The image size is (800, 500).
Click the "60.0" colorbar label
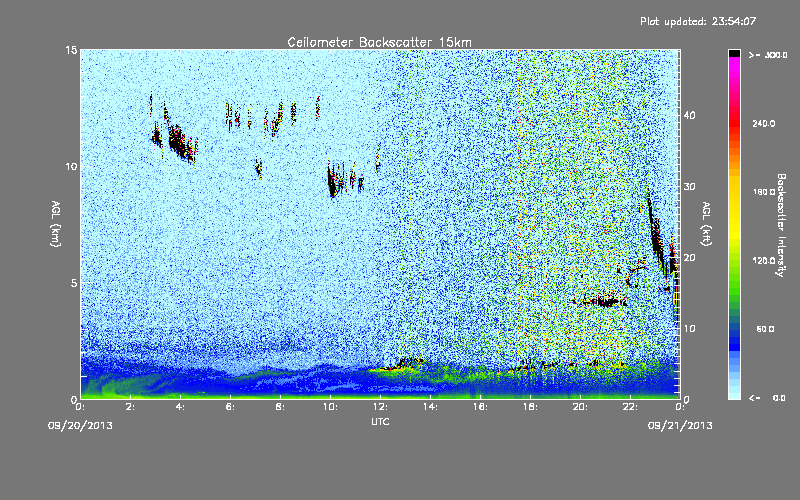click(765, 329)
